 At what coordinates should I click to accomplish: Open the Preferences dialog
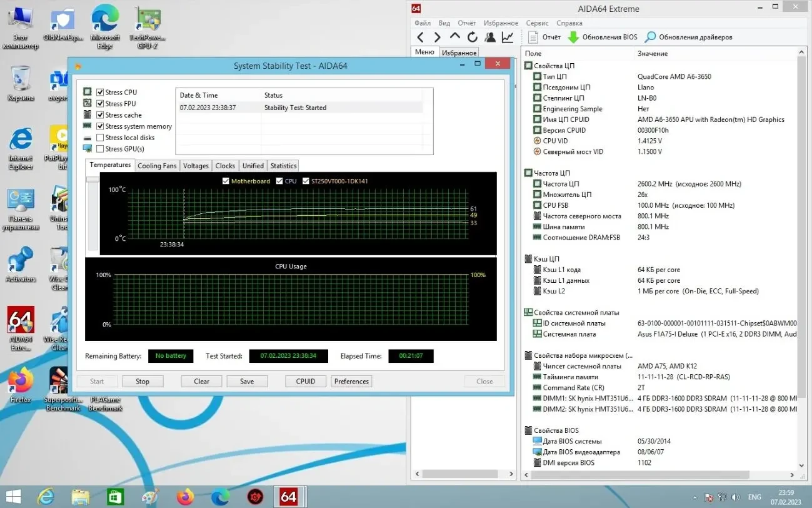pyautogui.click(x=351, y=381)
